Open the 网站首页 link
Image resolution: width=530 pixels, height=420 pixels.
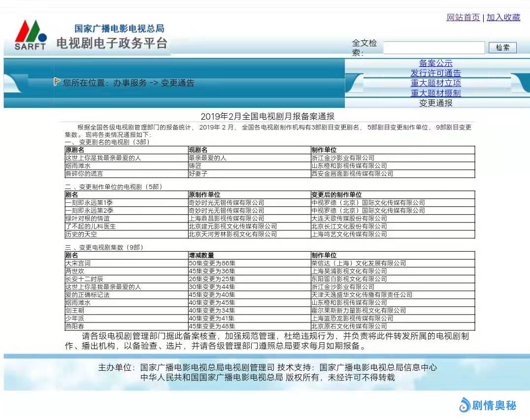[x=463, y=17]
